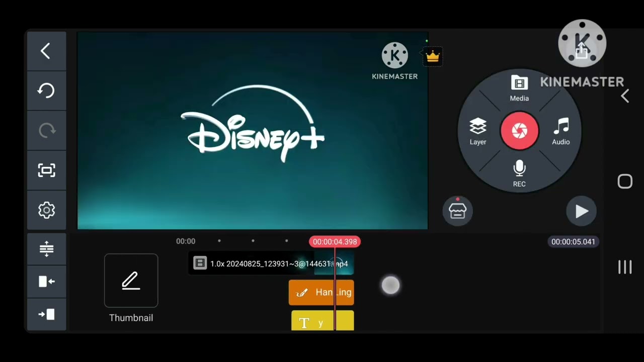Click the 00:00 timeline start label
Image resolution: width=644 pixels, height=362 pixels.
[x=186, y=241]
